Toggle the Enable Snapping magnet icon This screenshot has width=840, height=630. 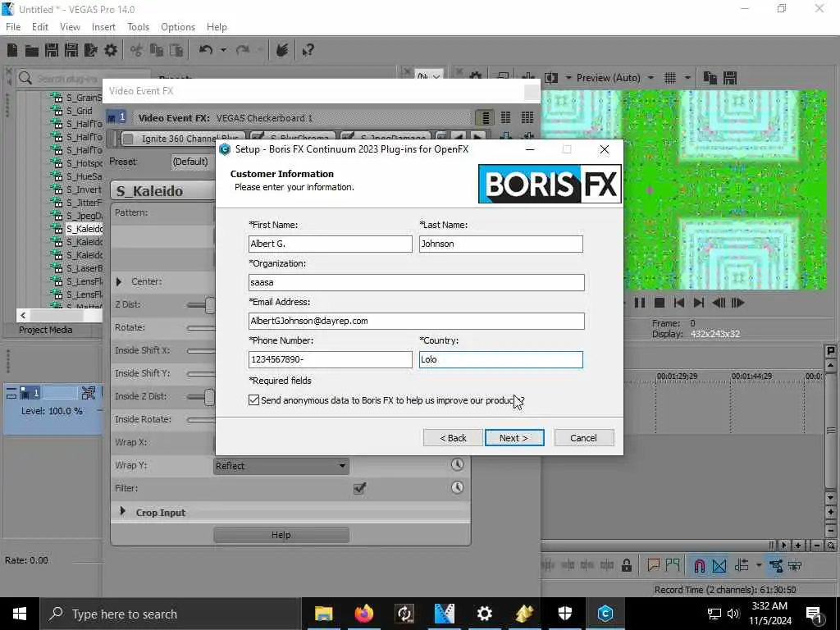pos(699,566)
